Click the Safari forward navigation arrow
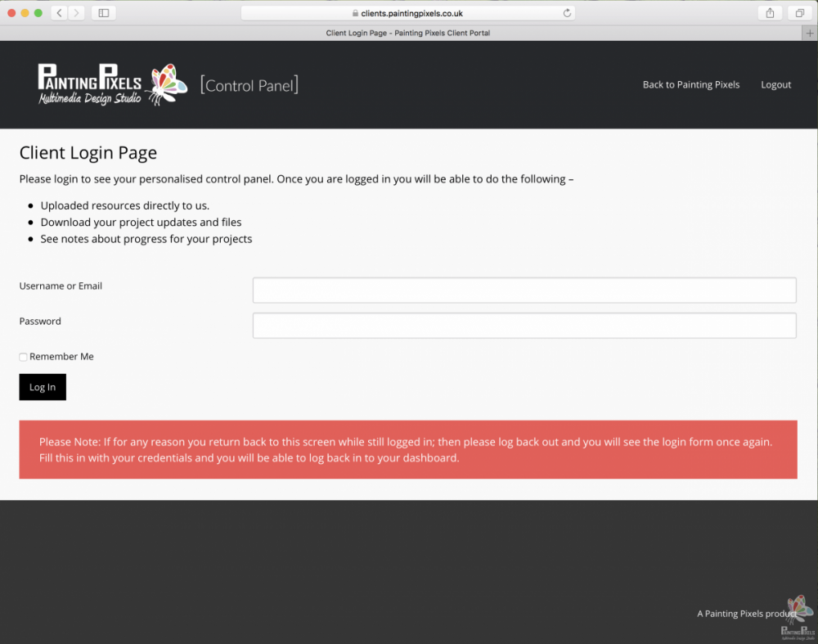This screenshot has height=644, width=818. coord(76,13)
